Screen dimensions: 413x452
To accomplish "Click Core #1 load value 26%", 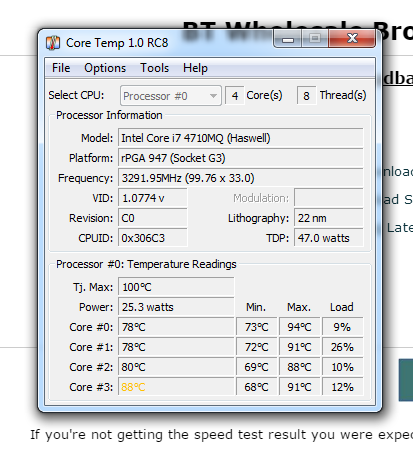I will (342, 347).
